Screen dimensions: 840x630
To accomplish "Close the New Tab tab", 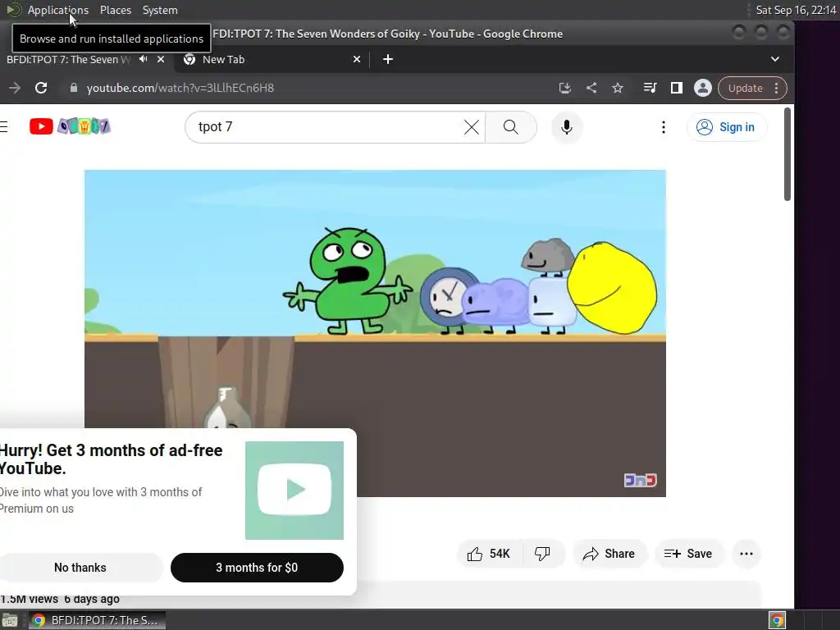I will [357, 59].
